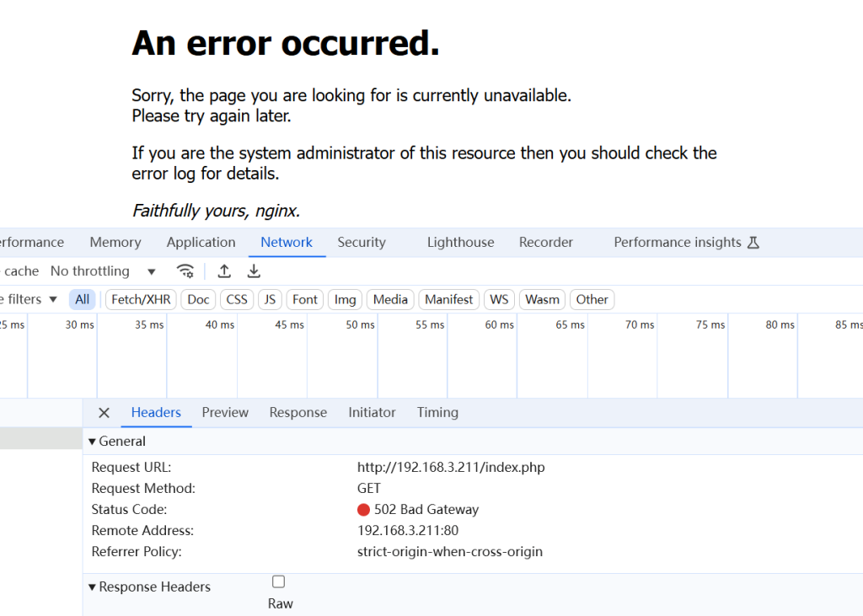
Task: Switch to the Preview tab
Action: [225, 412]
